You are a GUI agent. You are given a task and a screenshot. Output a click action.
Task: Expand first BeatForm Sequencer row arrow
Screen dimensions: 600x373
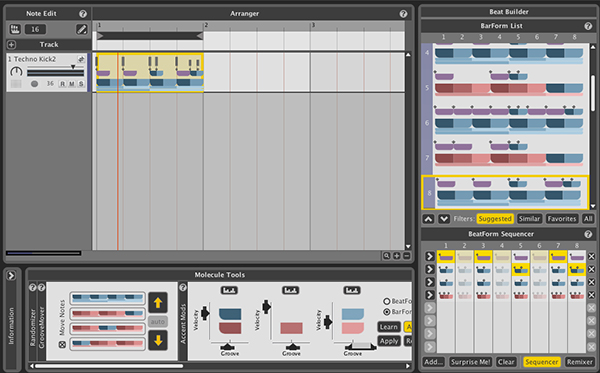[x=430, y=256]
